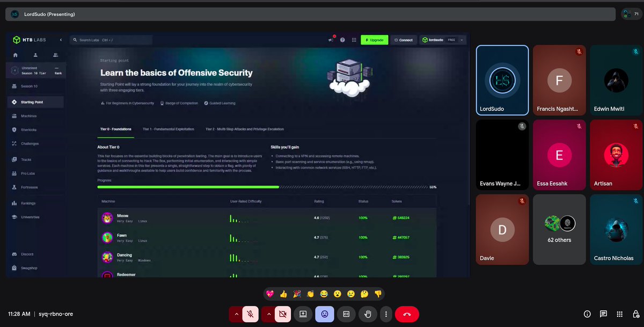Switch to Tier 1 - Fundamental Exploitation tab
The height and width of the screenshot is (327, 644).
pos(169,129)
